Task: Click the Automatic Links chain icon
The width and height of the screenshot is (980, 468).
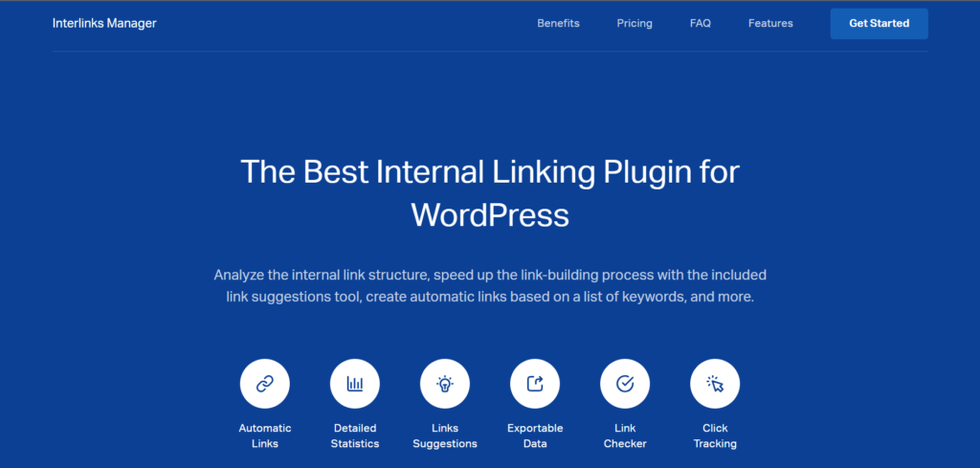Action: click(264, 384)
